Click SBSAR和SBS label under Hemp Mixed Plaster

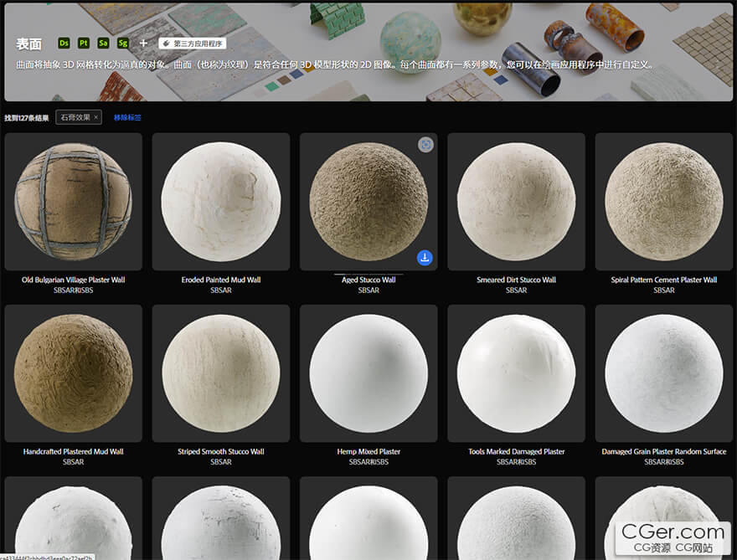(x=368, y=462)
